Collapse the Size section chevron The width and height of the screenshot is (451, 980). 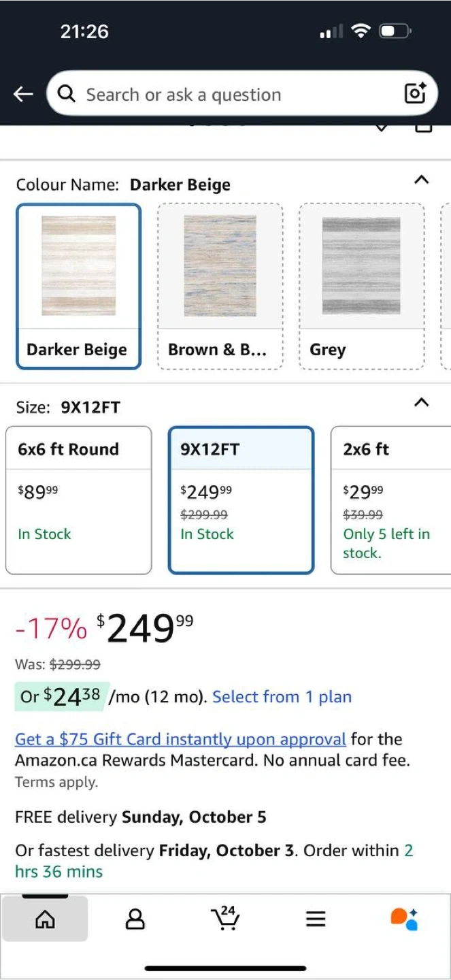(x=422, y=402)
